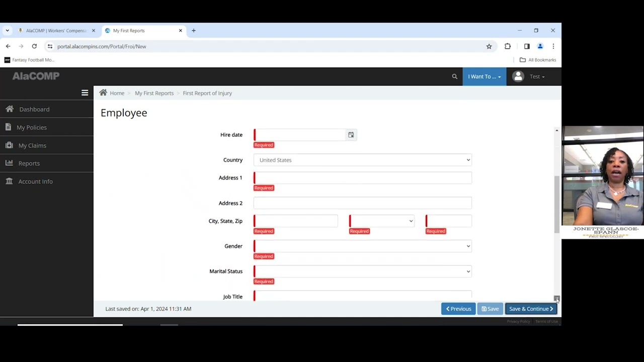Screen dimensions: 644x362
Task: Click the search magnifier in header
Action: click(455, 76)
